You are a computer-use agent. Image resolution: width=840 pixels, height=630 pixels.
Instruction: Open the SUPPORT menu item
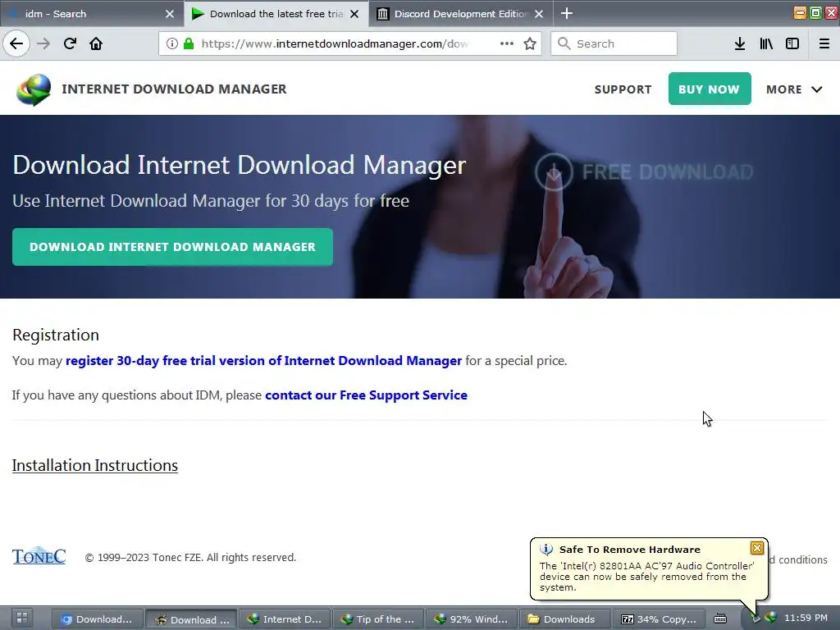tap(623, 89)
